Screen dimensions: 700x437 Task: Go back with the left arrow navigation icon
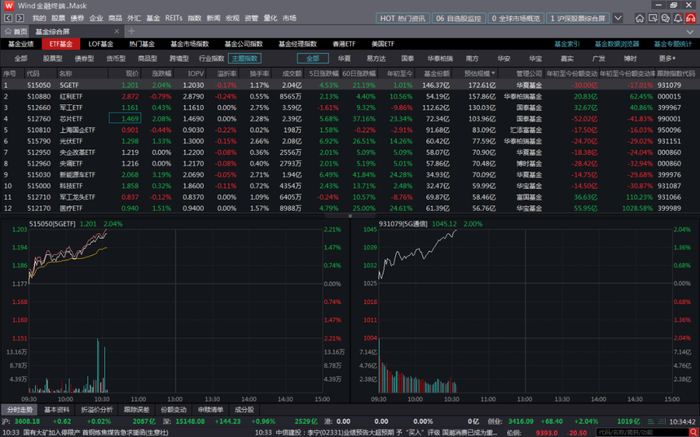tap(8, 18)
